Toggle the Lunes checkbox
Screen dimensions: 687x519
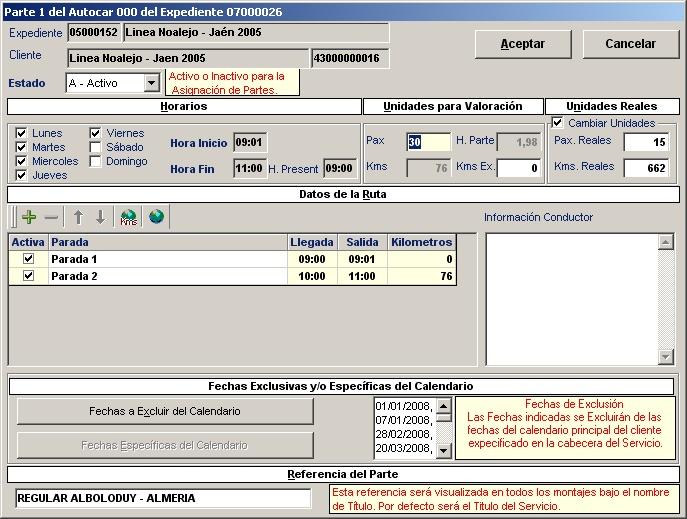click(x=21, y=133)
